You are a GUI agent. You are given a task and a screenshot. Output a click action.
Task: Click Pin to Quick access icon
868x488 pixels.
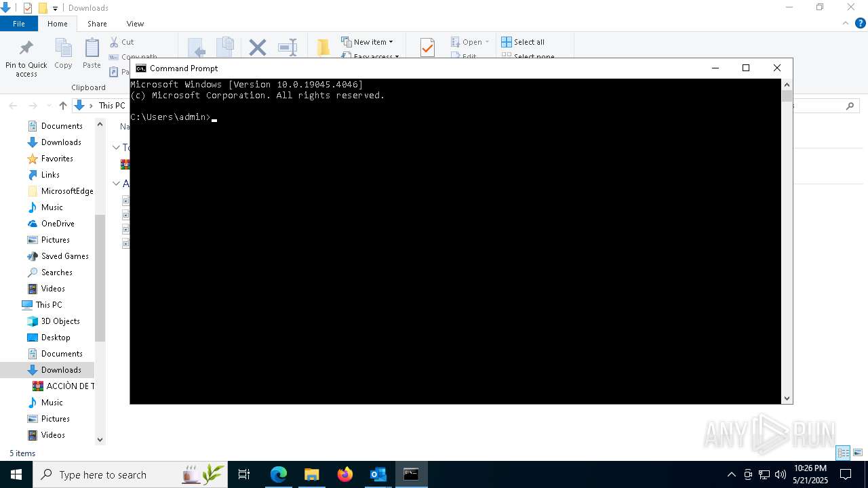[26, 48]
